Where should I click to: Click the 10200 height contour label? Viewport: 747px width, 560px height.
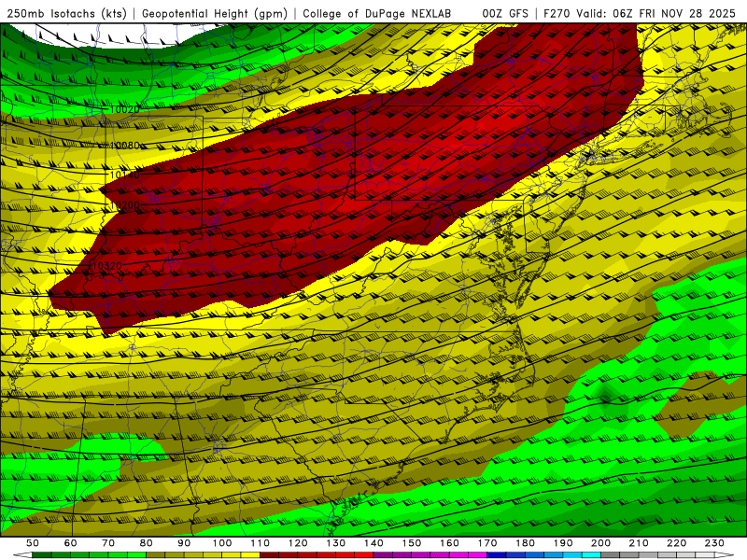pyautogui.click(x=125, y=205)
